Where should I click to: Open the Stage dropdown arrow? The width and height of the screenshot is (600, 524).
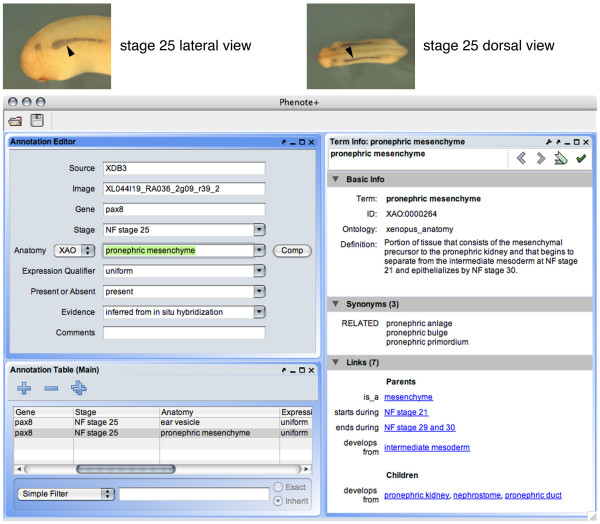260,229
